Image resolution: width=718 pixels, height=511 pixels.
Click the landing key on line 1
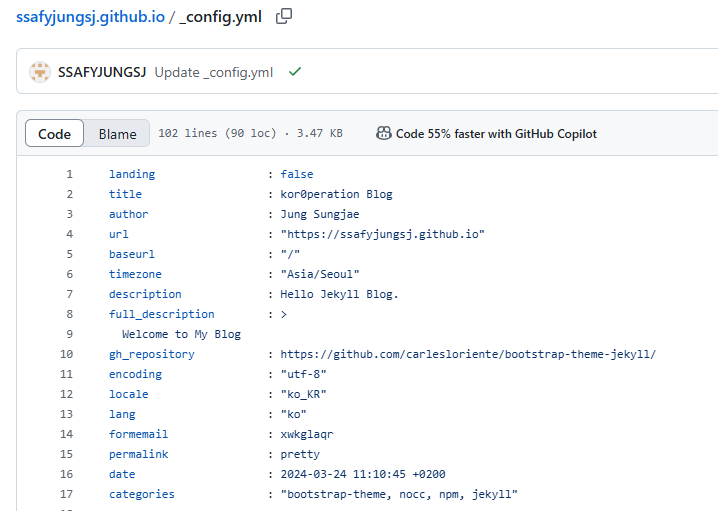click(x=132, y=174)
